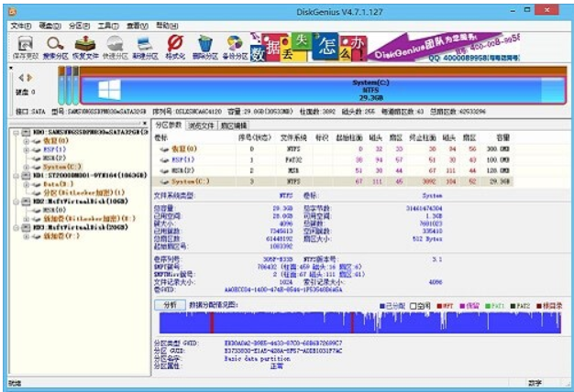Click the 就绪 status bar text
Viewport: 574px width, 392px height.
tap(15, 383)
